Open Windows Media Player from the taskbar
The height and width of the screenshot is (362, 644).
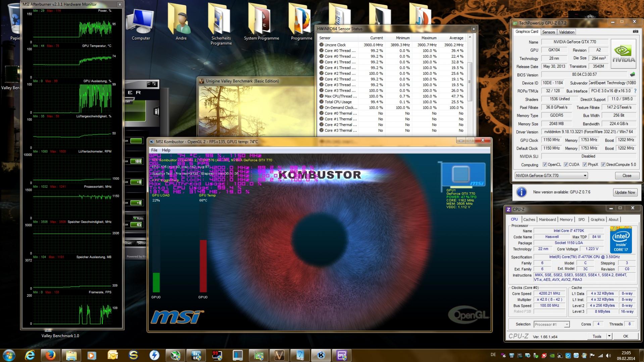click(92, 355)
